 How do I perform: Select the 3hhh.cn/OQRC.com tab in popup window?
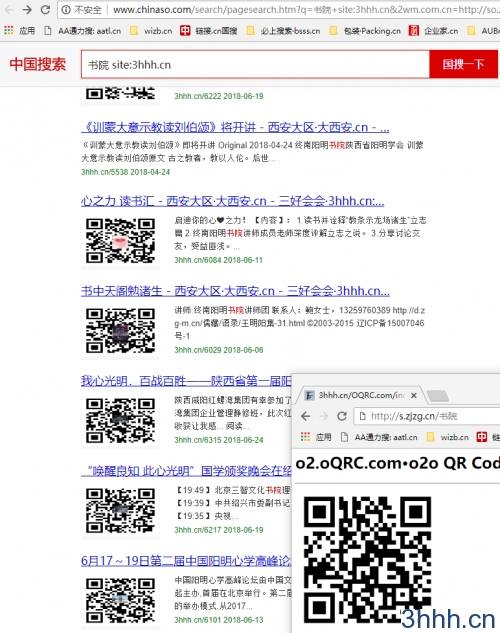pyautogui.click(x=359, y=395)
